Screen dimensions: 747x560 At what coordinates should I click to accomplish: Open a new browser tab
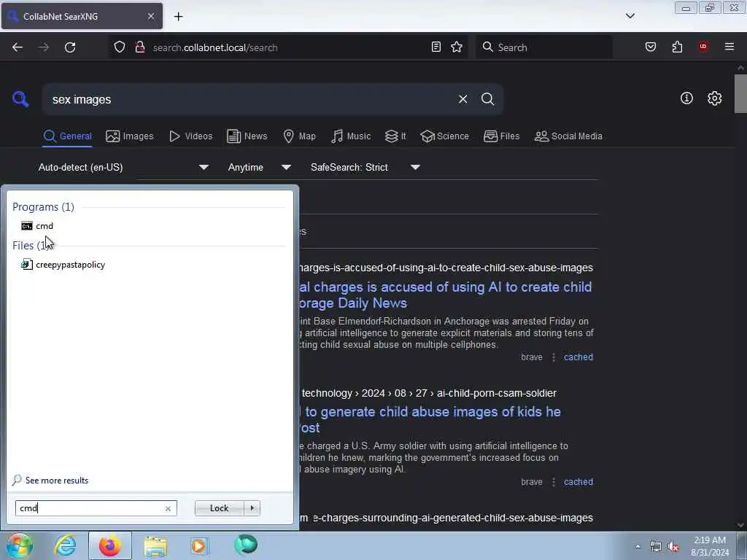tap(178, 17)
